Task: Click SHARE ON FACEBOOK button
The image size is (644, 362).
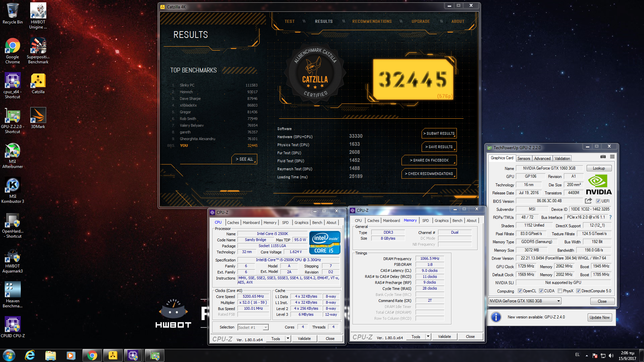Action: (429, 160)
